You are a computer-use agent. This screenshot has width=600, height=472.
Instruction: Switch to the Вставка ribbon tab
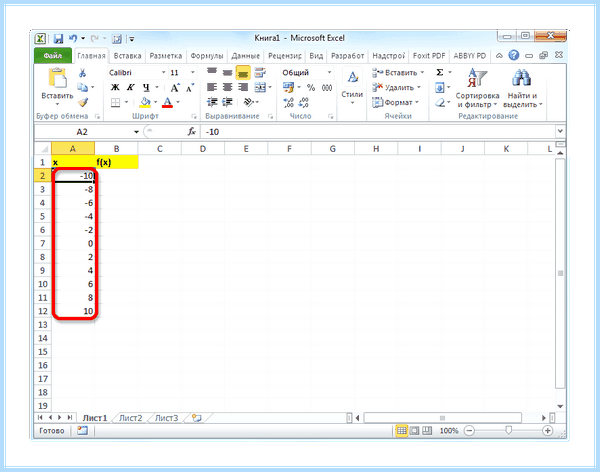(127, 56)
